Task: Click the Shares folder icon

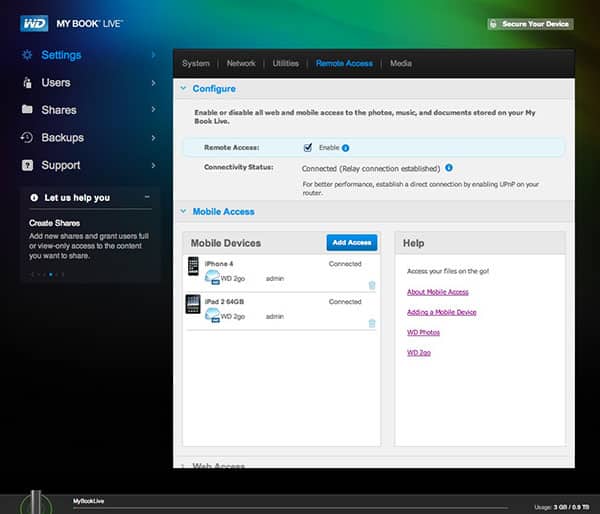Action: coord(27,109)
